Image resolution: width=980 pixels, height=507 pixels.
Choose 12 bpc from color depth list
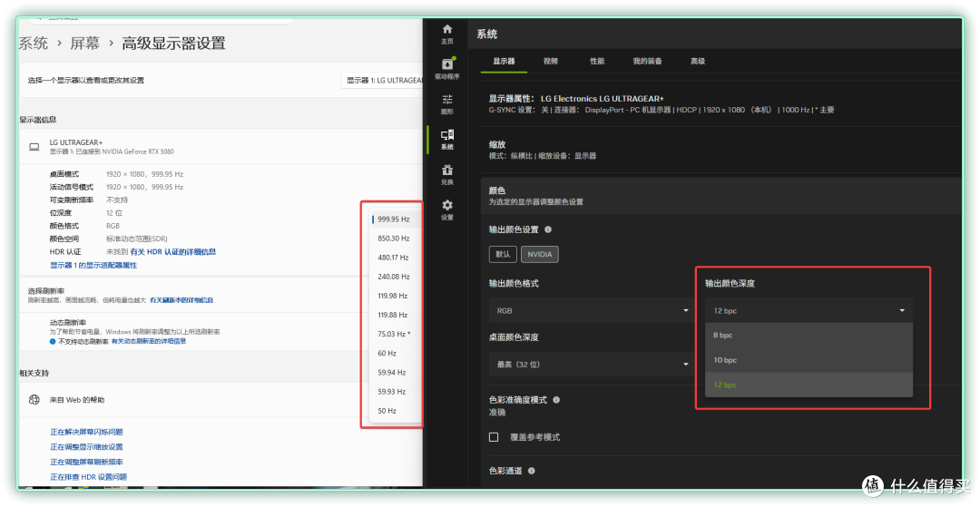pos(808,385)
